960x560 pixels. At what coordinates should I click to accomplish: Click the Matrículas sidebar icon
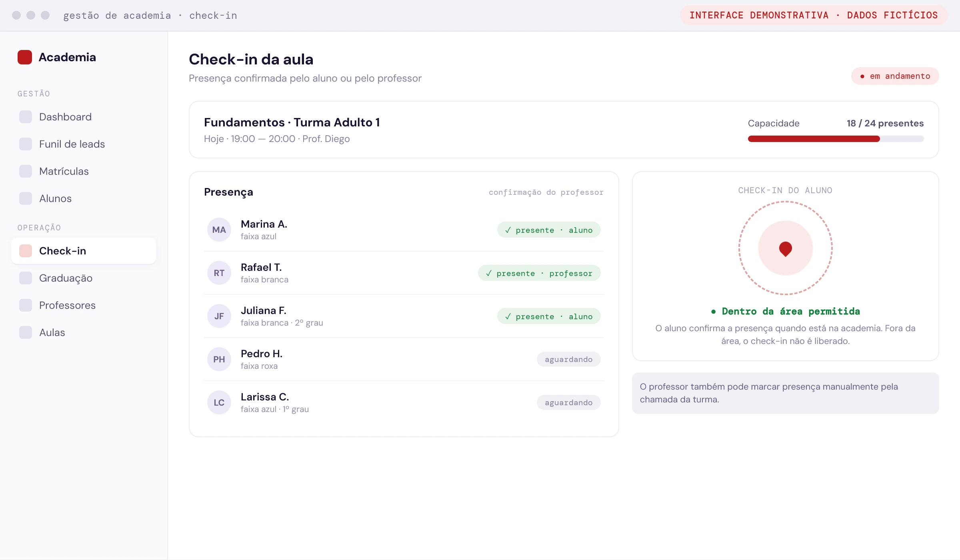(26, 171)
